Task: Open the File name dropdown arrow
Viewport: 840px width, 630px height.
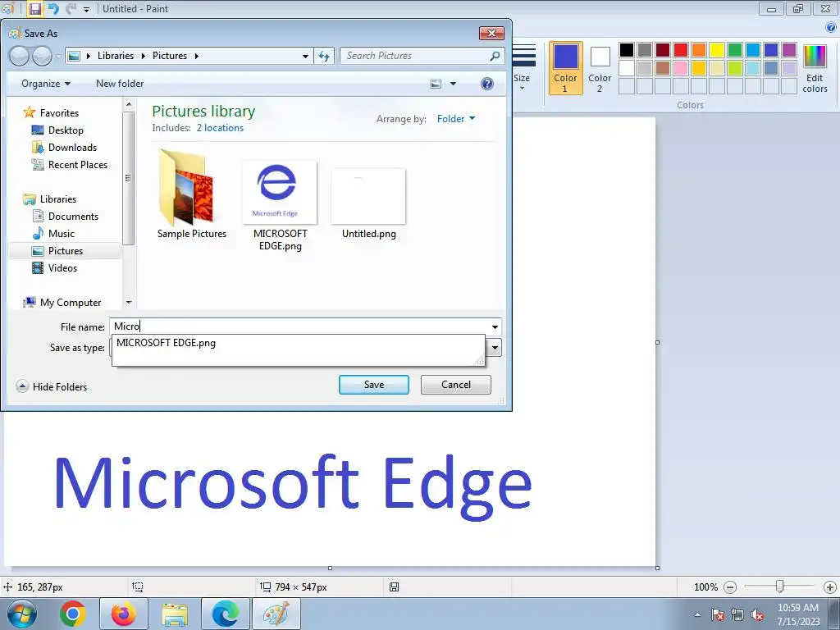Action: (495, 326)
